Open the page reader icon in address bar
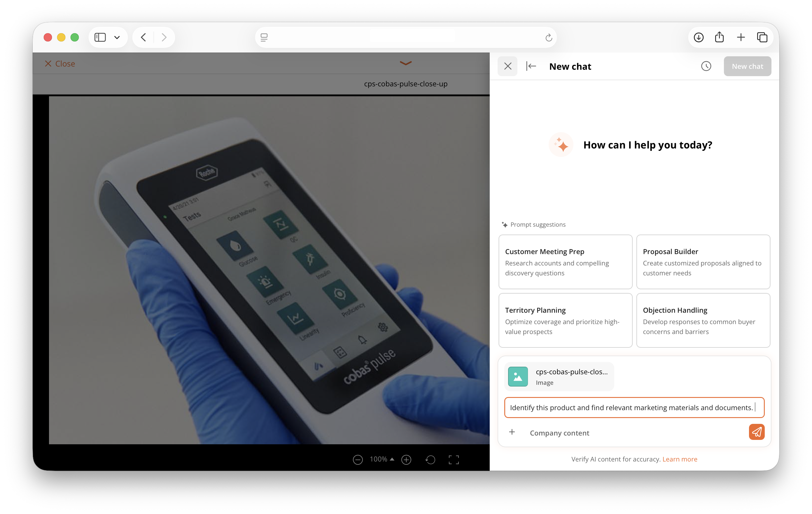 (x=264, y=37)
